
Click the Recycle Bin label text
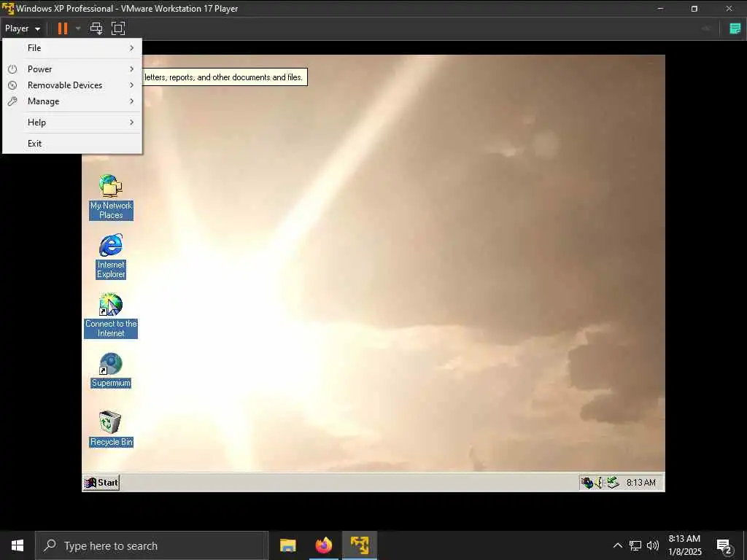pyautogui.click(x=112, y=442)
